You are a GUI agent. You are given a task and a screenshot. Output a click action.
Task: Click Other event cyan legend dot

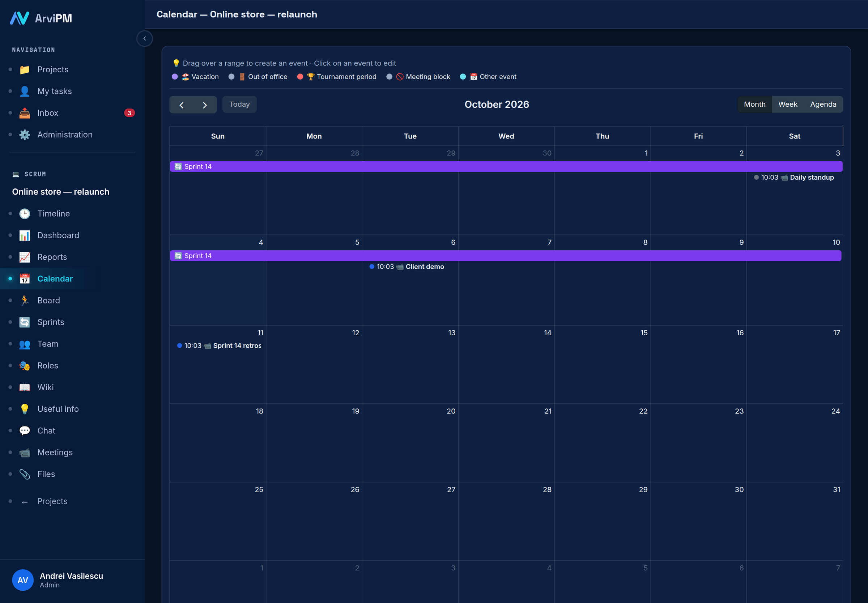point(463,77)
